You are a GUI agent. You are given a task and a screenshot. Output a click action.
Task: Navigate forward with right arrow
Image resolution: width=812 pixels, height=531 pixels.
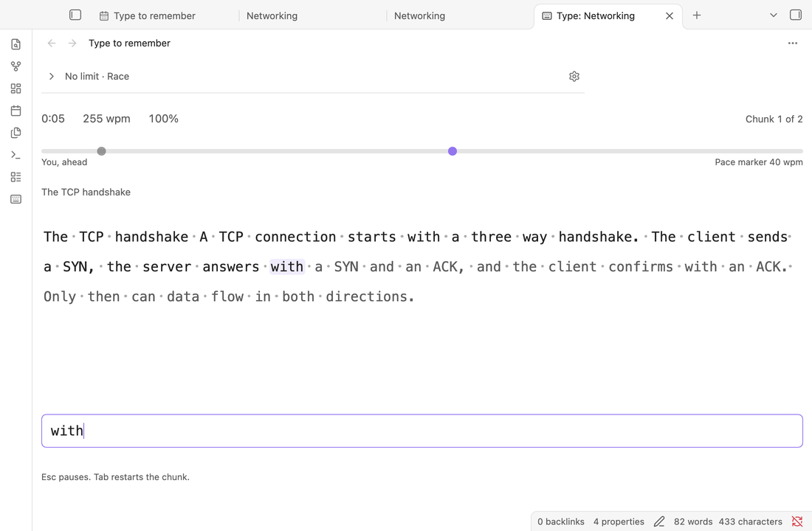(72, 43)
